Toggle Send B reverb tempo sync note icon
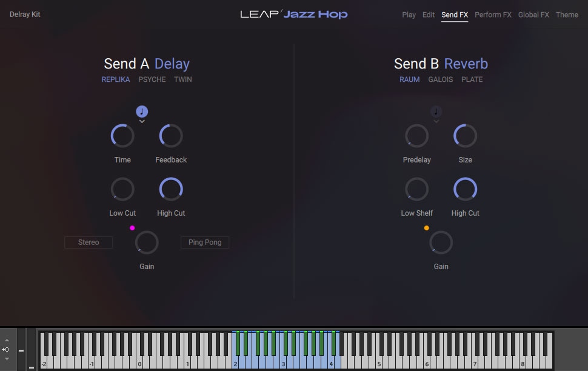This screenshot has height=371, width=588. point(436,112)
